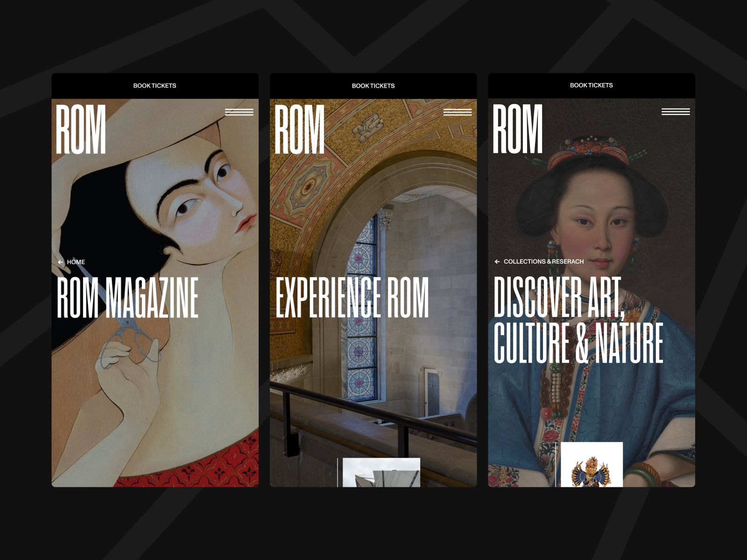
Task: Book tickets on the ROM Magazine screen
Action: click(x=155, y=86)
